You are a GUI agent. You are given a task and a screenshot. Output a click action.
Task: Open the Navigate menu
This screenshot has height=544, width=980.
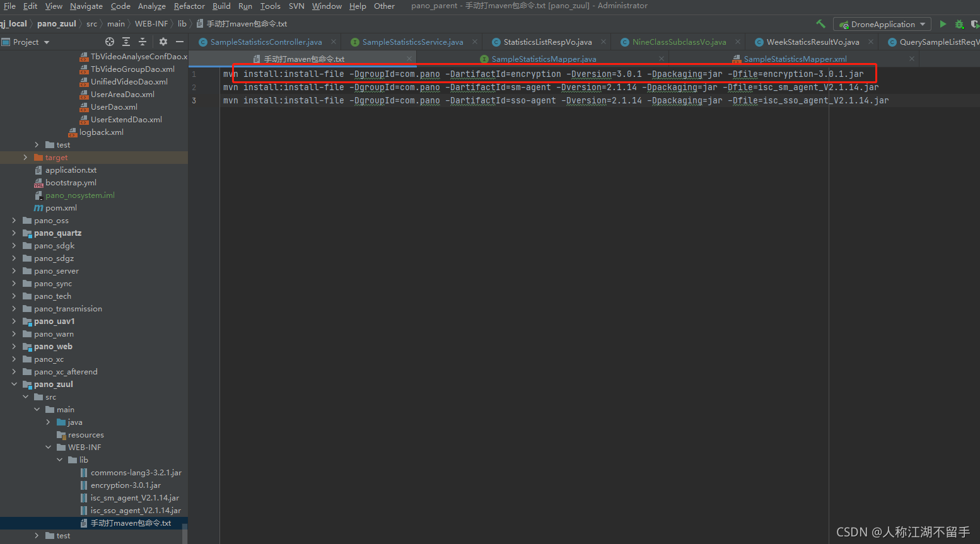point(86,6)
